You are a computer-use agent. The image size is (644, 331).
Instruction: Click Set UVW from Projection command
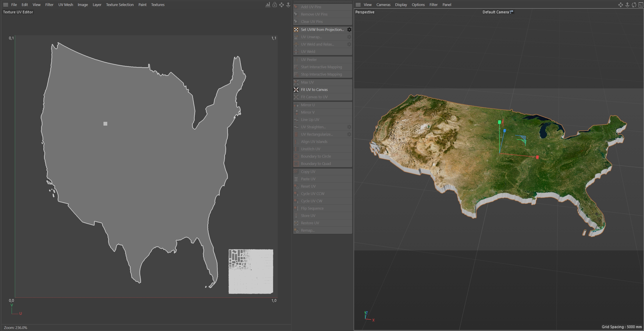(x=322, y=30)
